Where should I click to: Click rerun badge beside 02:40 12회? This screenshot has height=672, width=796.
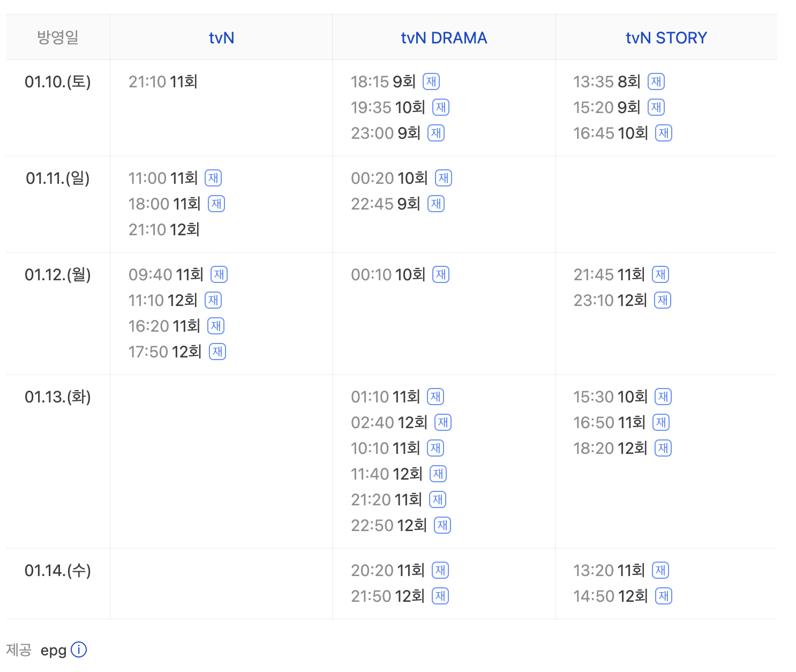(443, 422)
